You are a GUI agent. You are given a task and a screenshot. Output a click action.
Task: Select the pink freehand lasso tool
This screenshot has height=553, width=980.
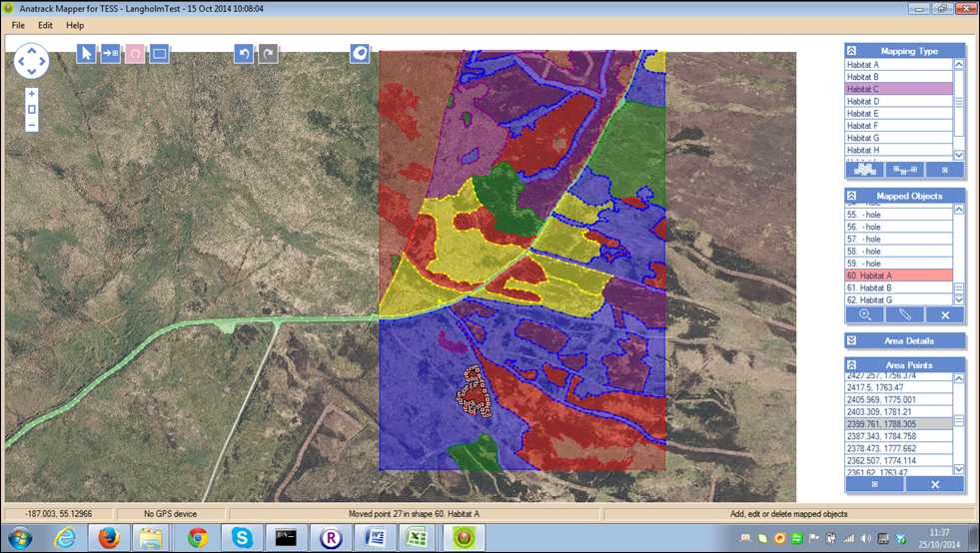click(x=135, y=54)
